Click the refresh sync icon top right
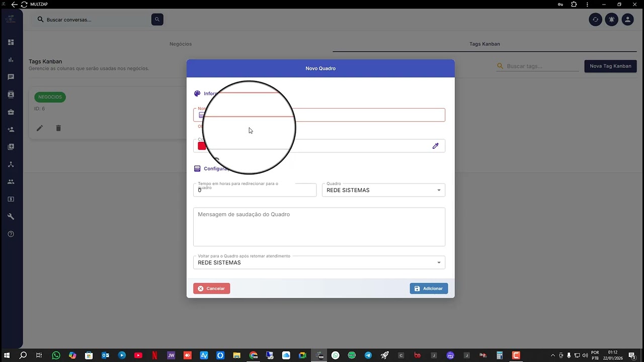This screenshot has width=644, height=362. pyautogui.click(x=595, y=20)
